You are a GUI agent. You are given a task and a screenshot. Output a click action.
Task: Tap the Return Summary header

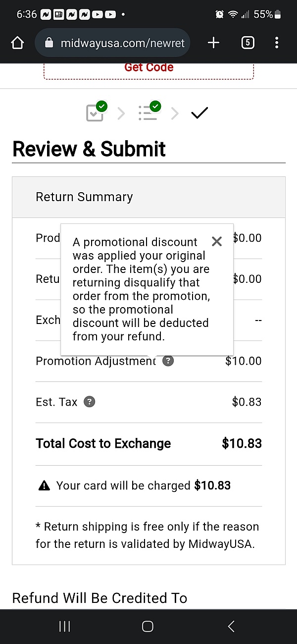tap(148, 197)
